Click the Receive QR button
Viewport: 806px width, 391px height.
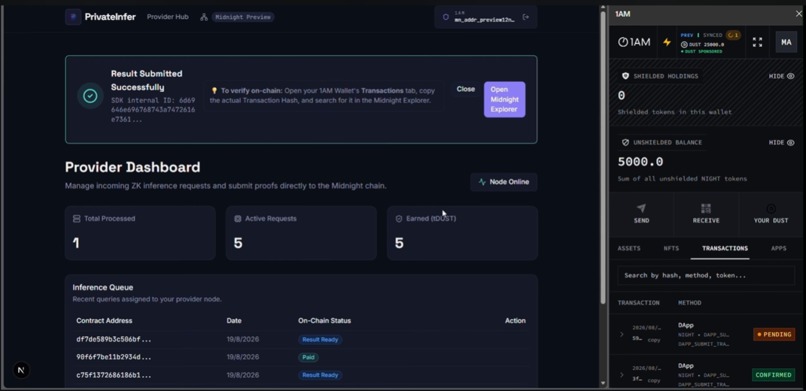point(706,214)
